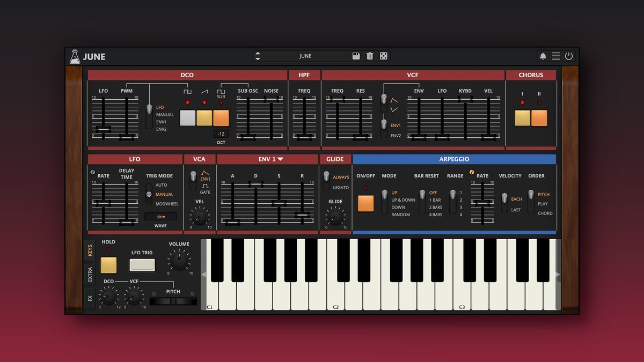Toggle the Chorus I button

coord(522,118)
